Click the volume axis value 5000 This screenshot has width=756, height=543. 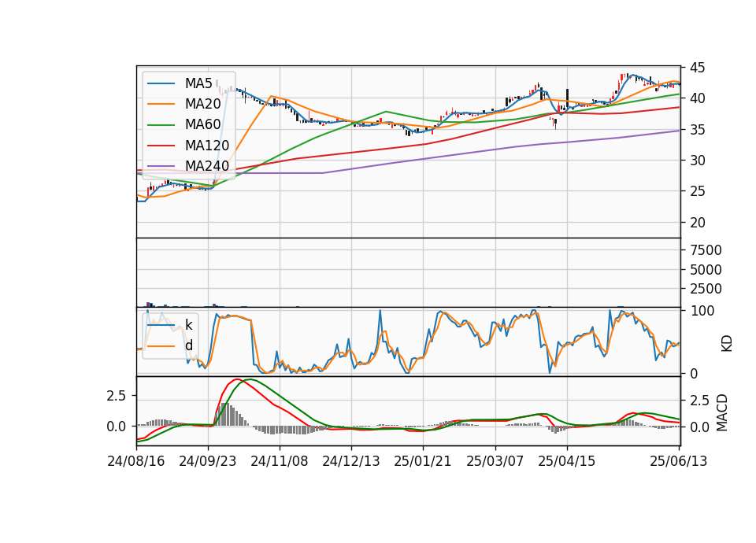click(706, 270)
